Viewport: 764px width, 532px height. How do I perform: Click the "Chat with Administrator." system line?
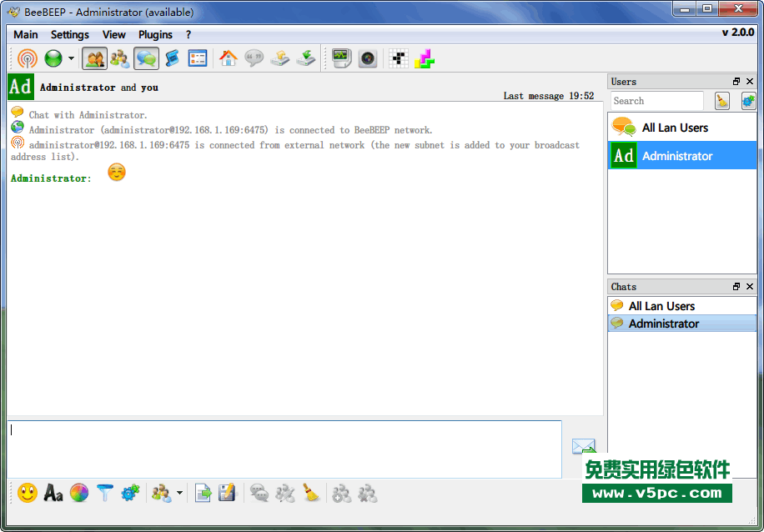point(88,115)
